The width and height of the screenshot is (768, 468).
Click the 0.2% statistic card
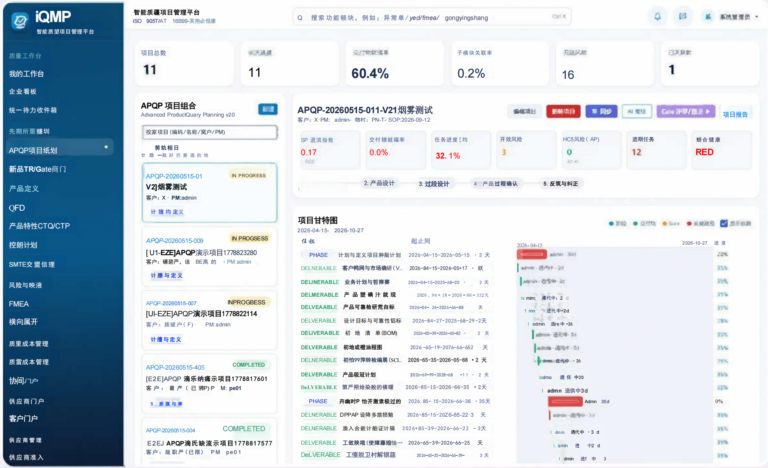tap(500, 64)
